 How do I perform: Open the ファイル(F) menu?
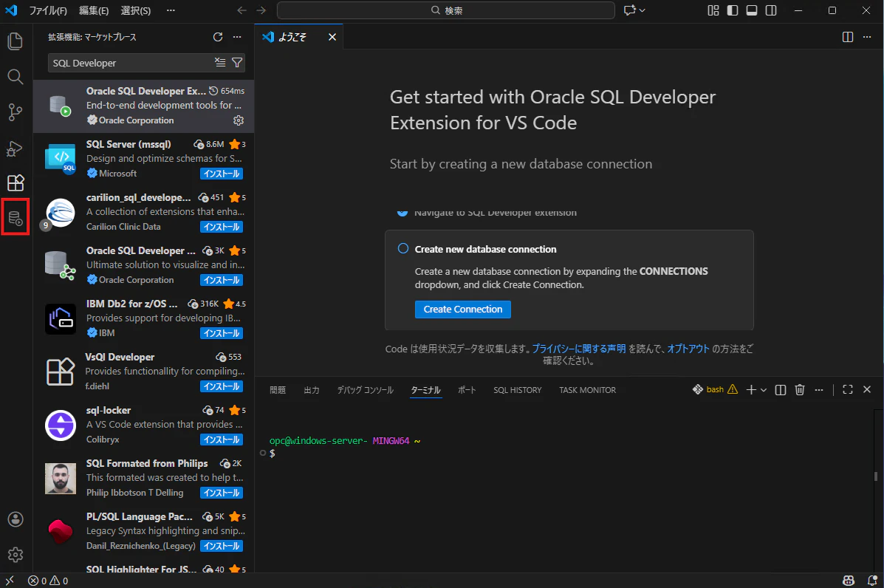pyautogui.click(x=48, y=10)
